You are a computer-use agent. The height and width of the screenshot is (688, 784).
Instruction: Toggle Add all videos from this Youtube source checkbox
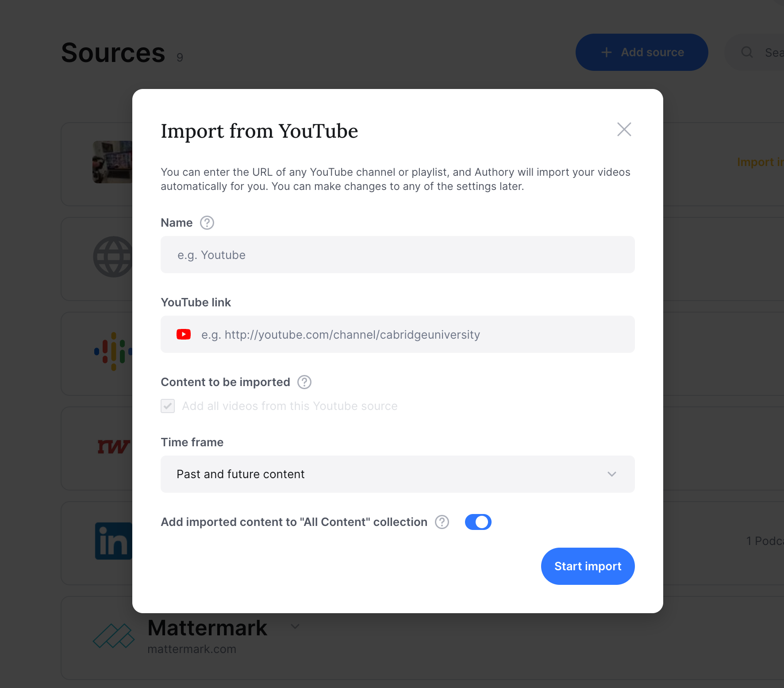coord(168,406)
